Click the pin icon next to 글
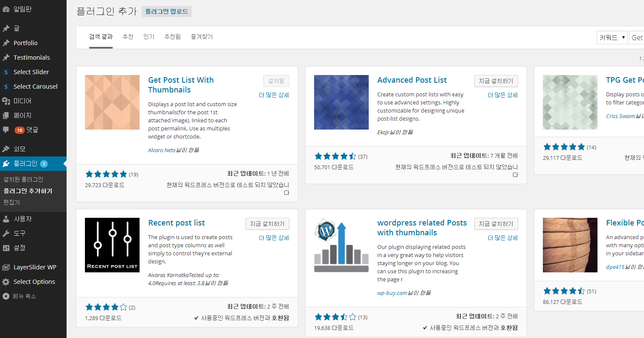Screen dimensions: 644x338 tap(6, 29)
